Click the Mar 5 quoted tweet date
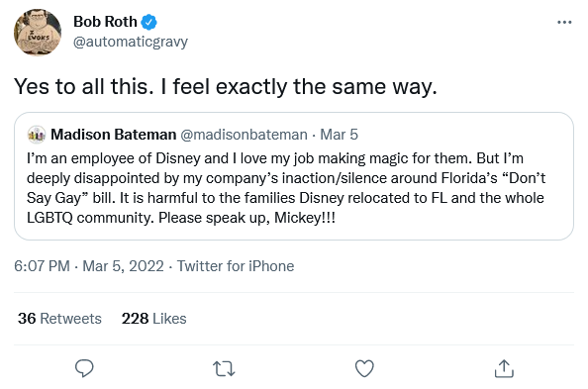The image size is (588, 389). [x=339, y=135]
